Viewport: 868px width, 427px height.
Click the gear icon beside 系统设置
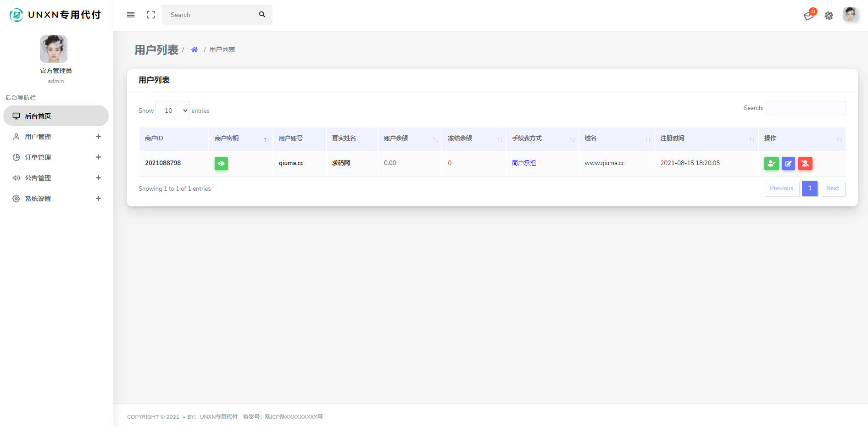click(16, 199)
